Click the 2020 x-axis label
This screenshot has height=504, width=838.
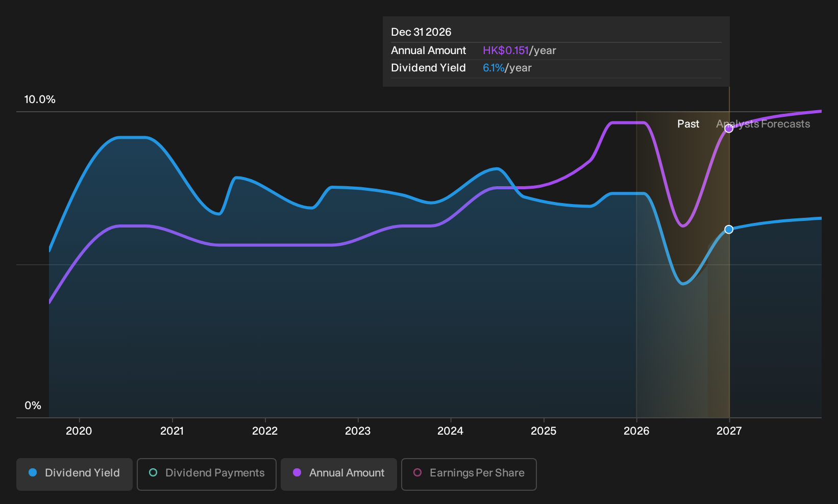79,431
